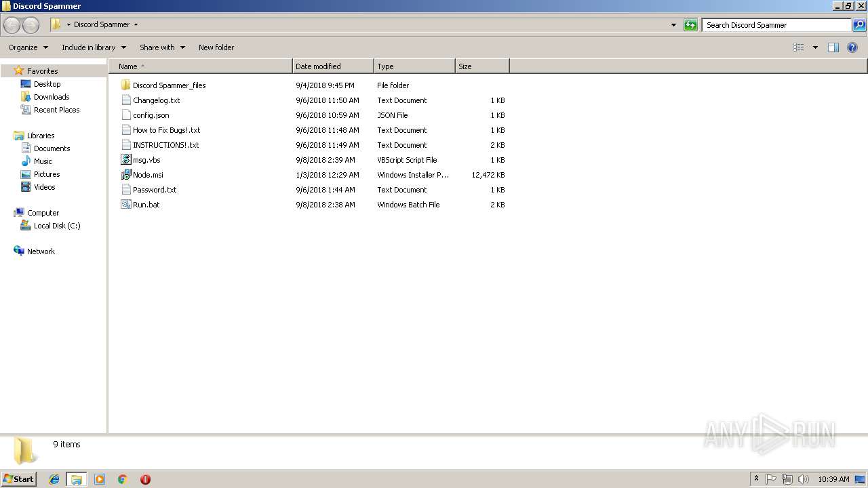Screen dimensions: 868x488
Task: Click the Start button
Action: coord(19,479)
